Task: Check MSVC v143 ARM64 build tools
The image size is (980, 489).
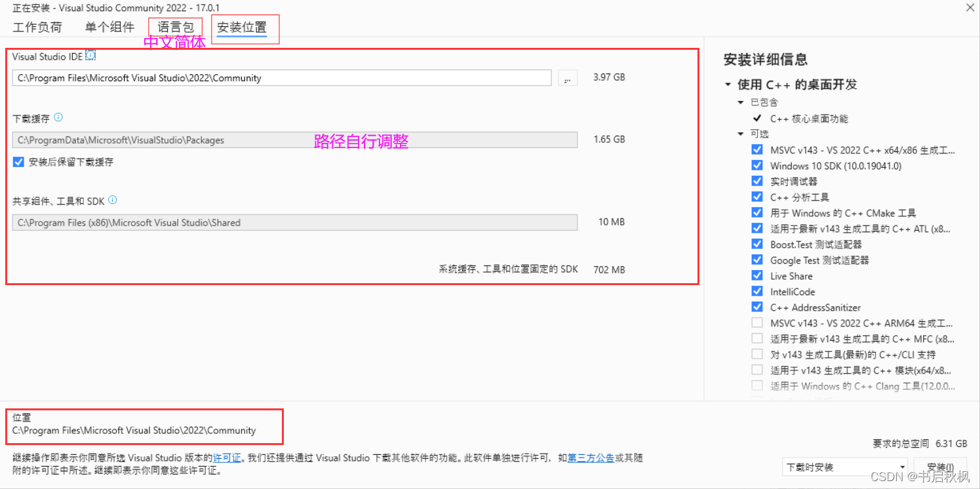Action: [x=757, y=323]
